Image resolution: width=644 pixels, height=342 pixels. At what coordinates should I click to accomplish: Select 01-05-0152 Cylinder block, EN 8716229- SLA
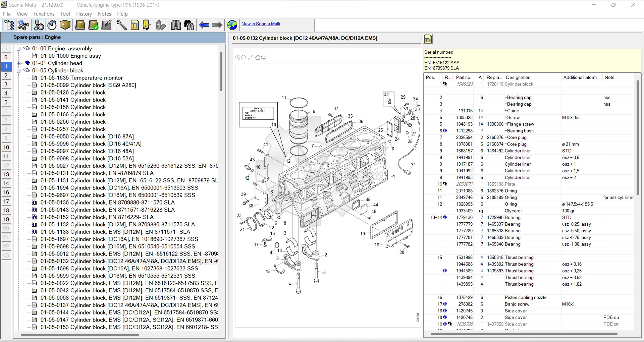tap(97, 217)
